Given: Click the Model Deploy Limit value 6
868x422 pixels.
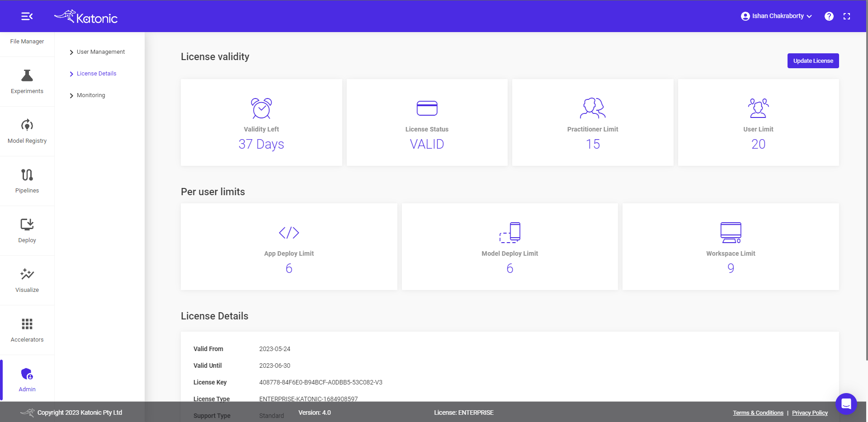Looking at the screenshot, I should [x=510, y=268].
